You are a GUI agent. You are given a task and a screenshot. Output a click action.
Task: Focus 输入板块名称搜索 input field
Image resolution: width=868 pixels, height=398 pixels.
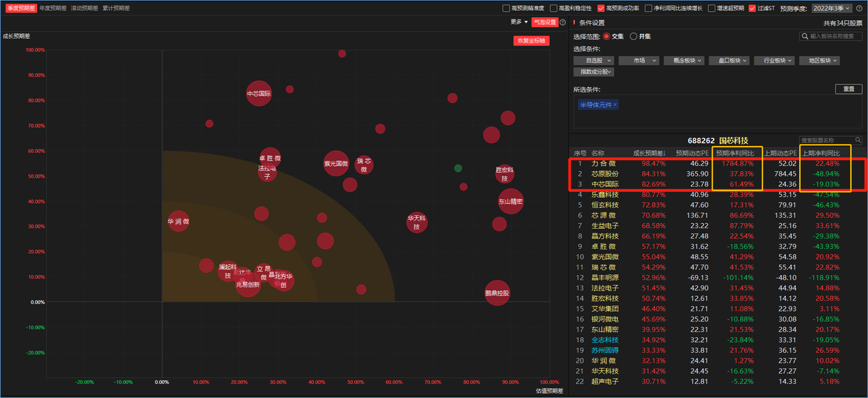tap(831, 37)
